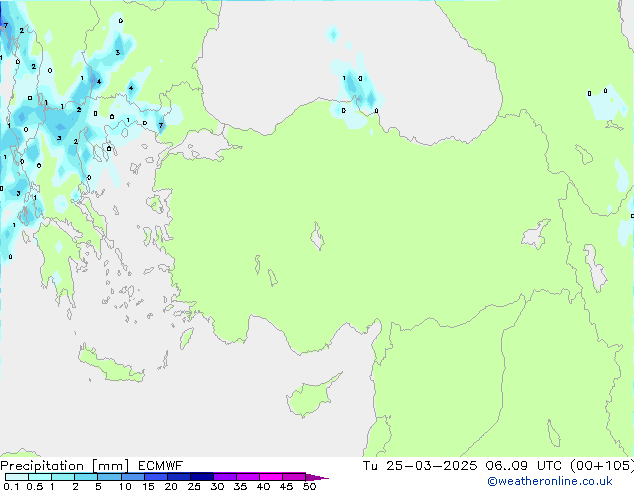Pick the 15–20 mm legend color
Screen dimensions: 634x490
(x=155, y=477)
